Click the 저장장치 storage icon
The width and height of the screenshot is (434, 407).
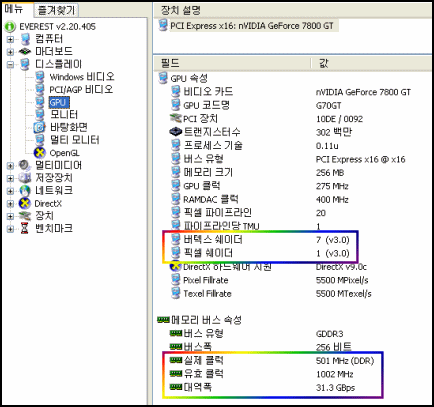pyautogui.click(x=25, y=178)
